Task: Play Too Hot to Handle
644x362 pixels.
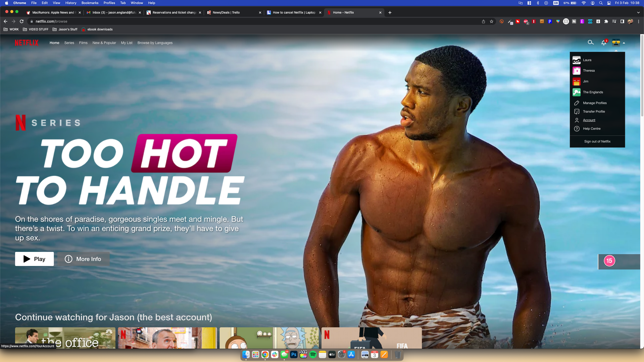Action: 34,259
